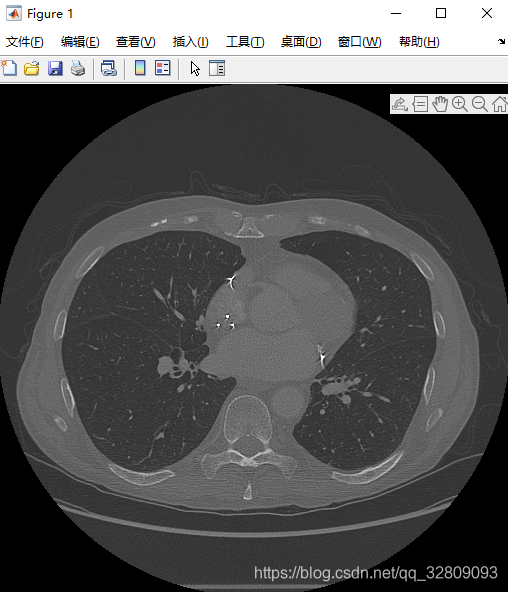The image size is (508, 592).
Task: Toggle the Edit Plot arrow tool
Action: coord(195,69)
